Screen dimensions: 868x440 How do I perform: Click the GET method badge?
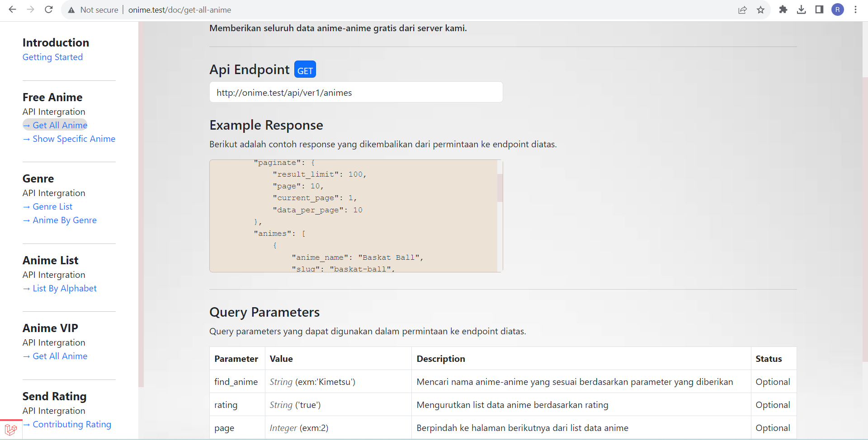tap(305, 70)
